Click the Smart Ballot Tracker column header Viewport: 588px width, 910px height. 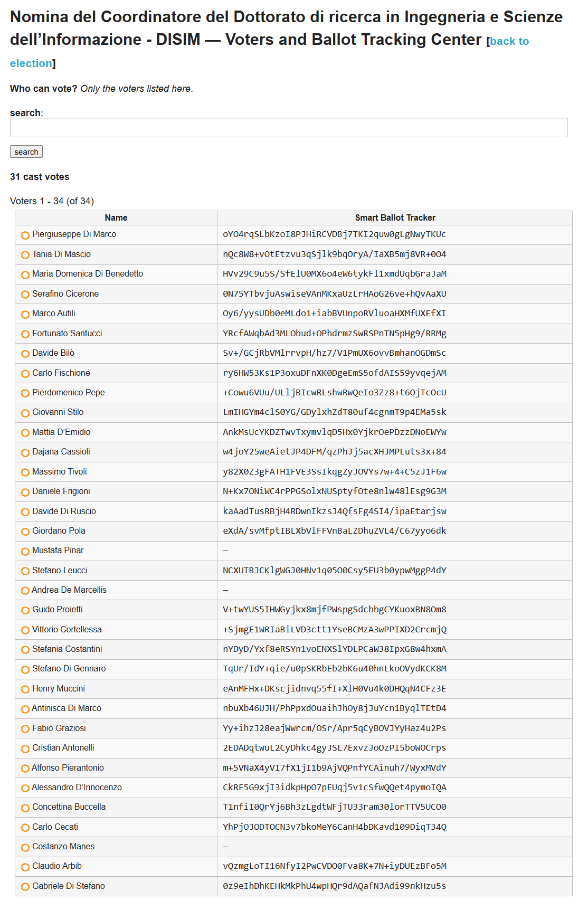tap(395, 217)
